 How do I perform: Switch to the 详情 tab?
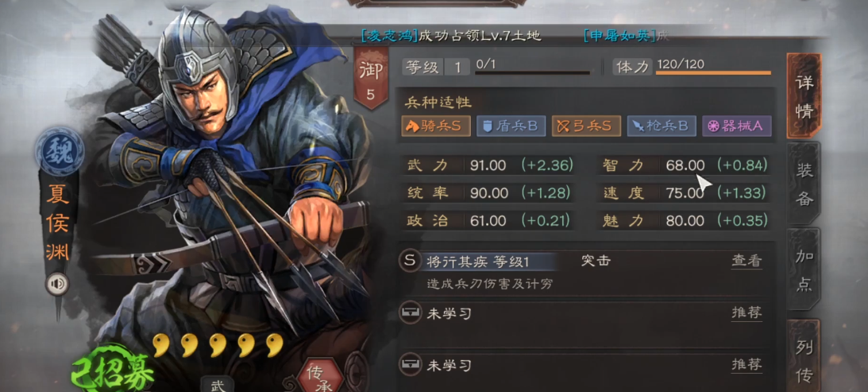pos(804,96)
